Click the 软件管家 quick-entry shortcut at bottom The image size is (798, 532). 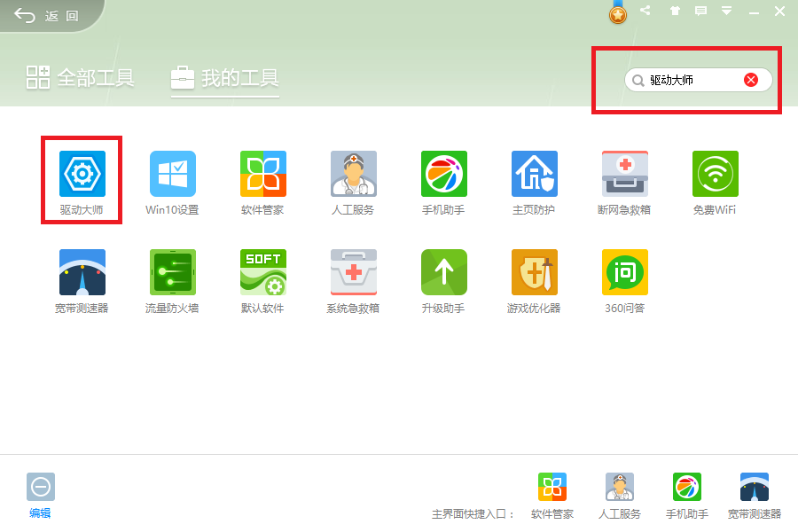(x=552, y=487)
